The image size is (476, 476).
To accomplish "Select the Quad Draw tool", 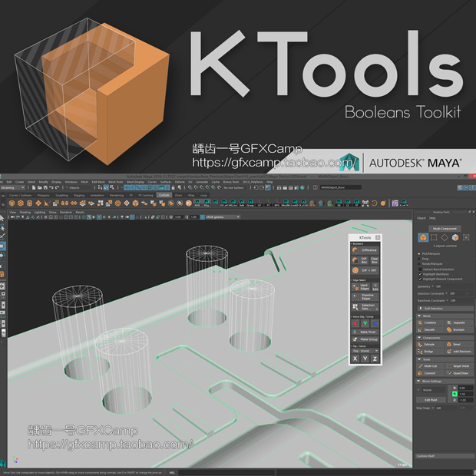I will click(x=459, y=373).
